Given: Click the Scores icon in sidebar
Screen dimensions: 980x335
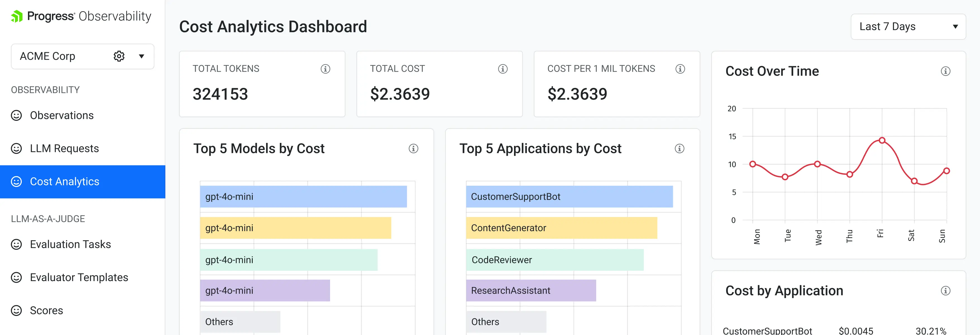Looking at the screenshot, I should (16, 310).
